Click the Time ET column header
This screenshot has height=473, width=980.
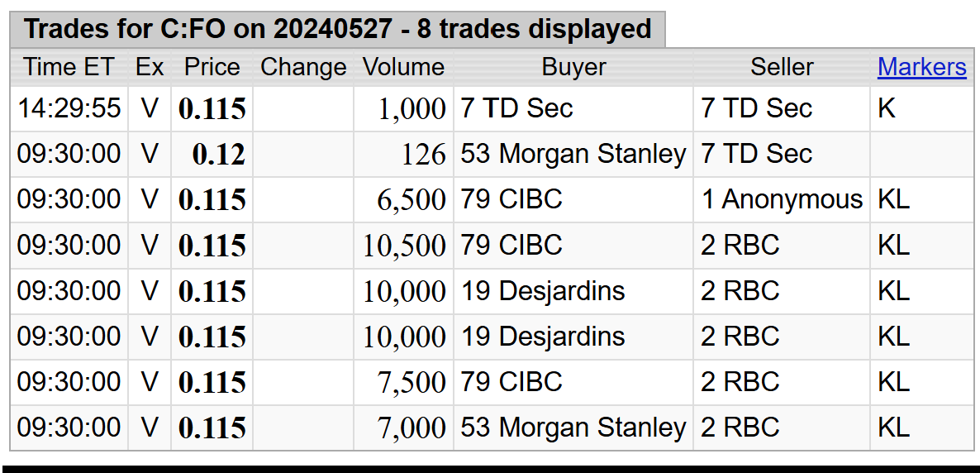(x=69, y=67)
